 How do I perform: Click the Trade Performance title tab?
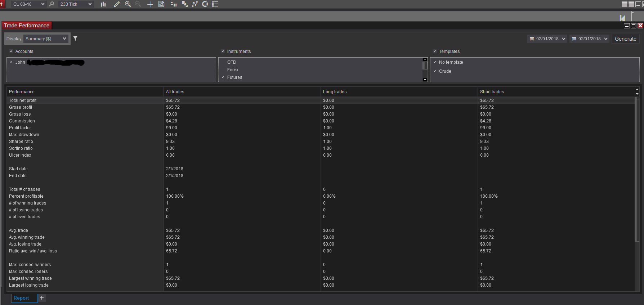(27, 26)
